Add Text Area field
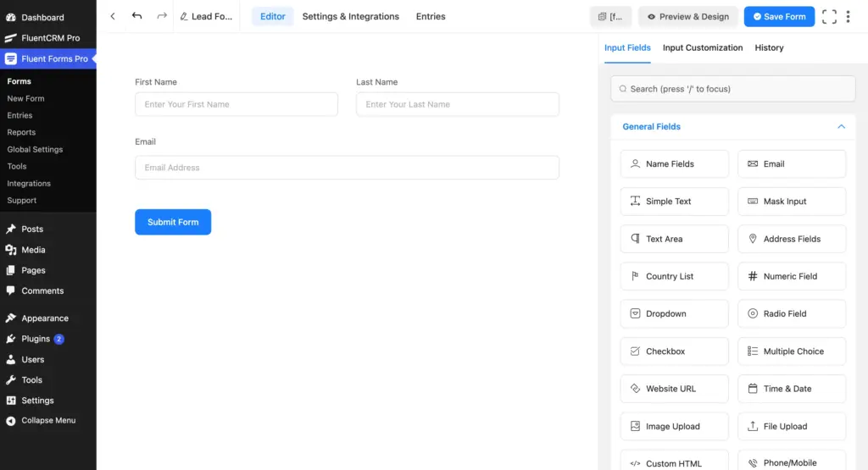The height and width of the screenshot is (470, 868). pyautogui.click(x=674, y=239)
